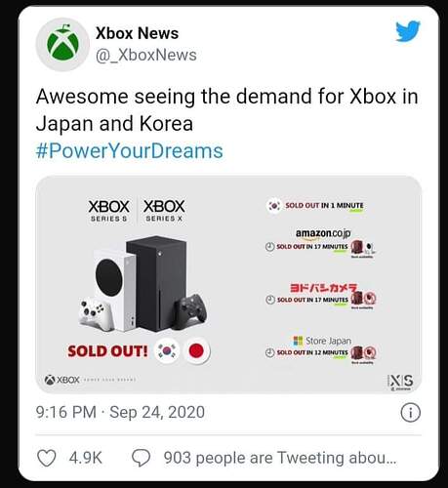Image resolution: width=448 pixels, height=488 pixels.
Task: Click the Xbox Series X console picture
Action: [x=157, y=283]
